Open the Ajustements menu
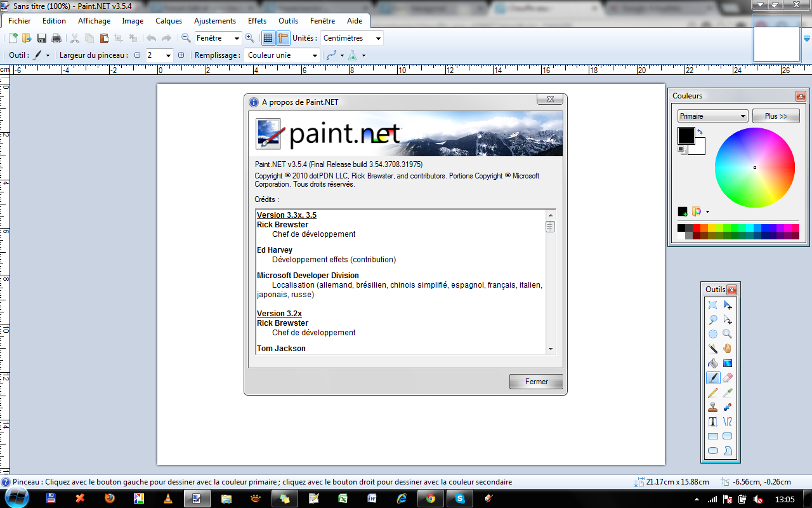This screenshot has height=508, width=812. 215,21
